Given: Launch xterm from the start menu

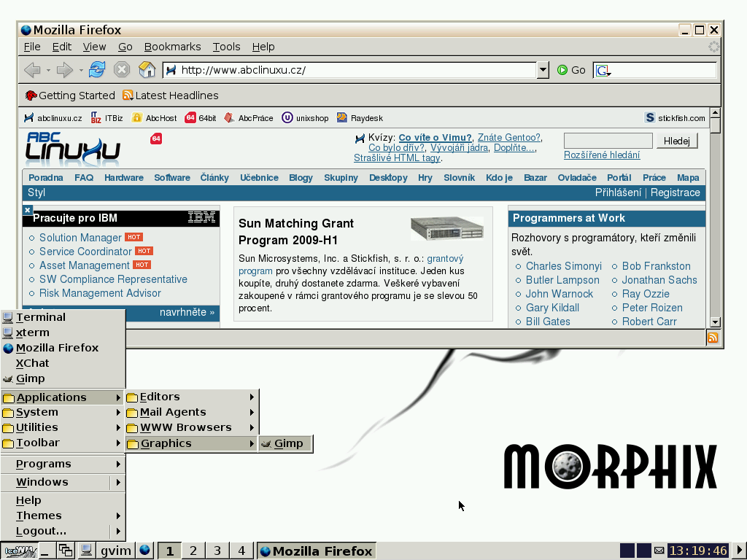Looking at the screenshot, I should (x=63, y=332).
